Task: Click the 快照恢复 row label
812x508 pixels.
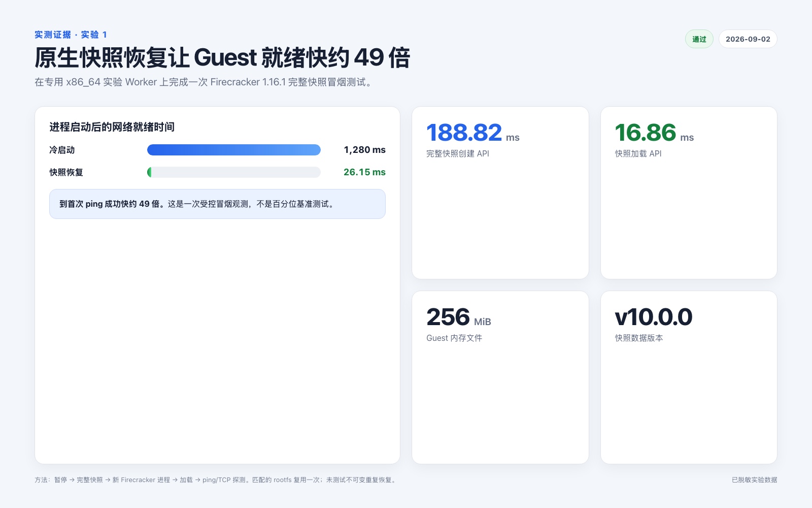Action: pyautogui.click(x=66, y=172)
